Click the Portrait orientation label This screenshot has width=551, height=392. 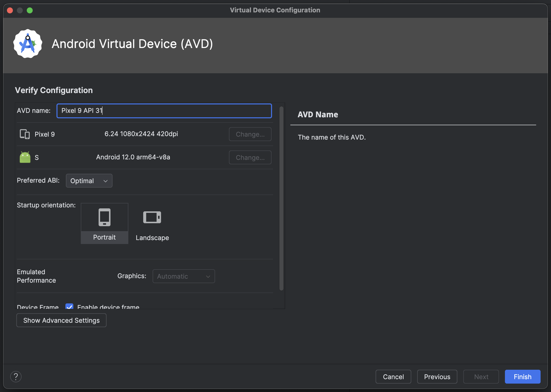(x=104, y=237)
